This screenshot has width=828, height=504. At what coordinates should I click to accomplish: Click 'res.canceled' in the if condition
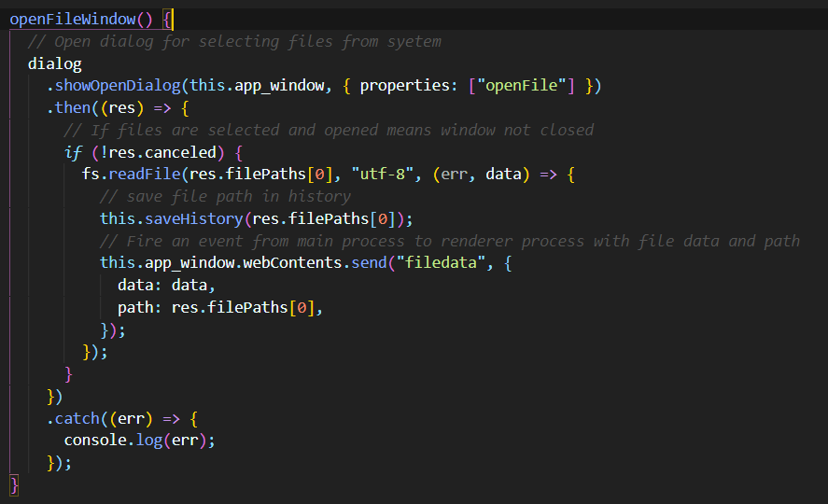click(162, 152)
